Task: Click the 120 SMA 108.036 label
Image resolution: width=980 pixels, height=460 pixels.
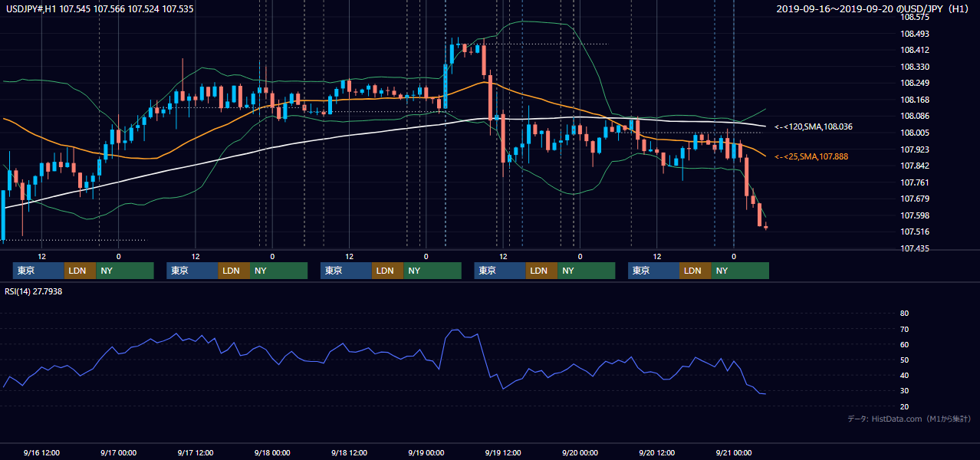Action: (x=814, y=127)
